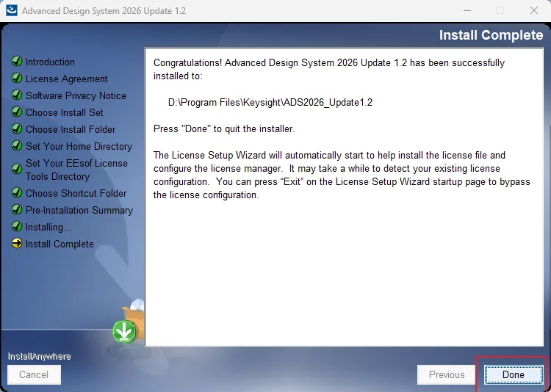Click the checkmark next to Pre-Installation Summary
The width and height of the screenshot is (551, 392).
[16, 209]
